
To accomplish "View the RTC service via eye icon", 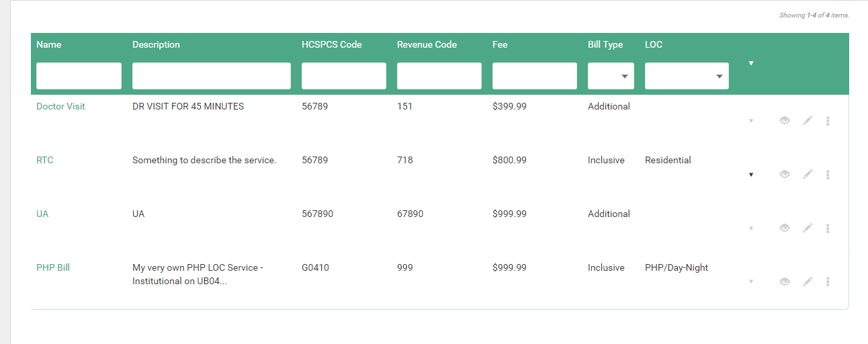I will 784,174.
